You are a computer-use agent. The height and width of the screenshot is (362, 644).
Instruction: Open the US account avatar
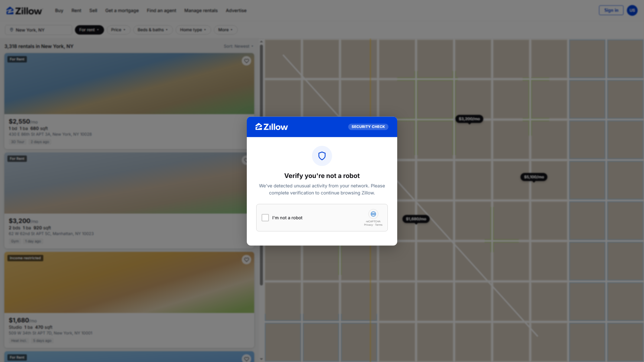[x=632, y=10]
